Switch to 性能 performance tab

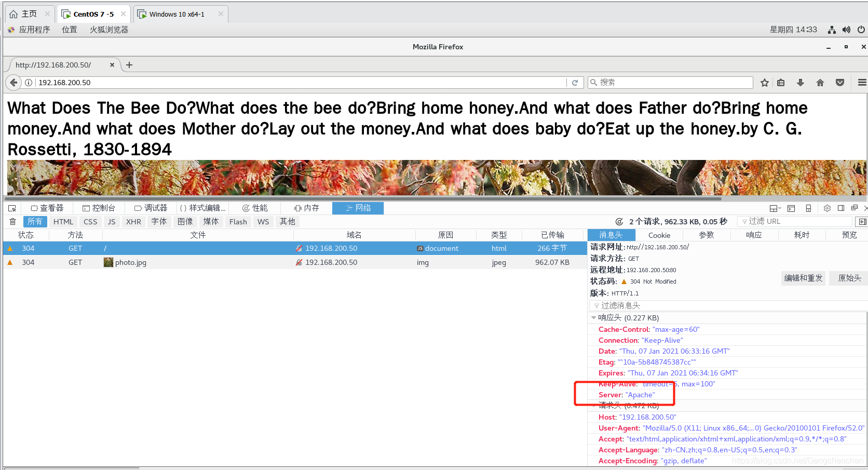[x=254, y=208]
